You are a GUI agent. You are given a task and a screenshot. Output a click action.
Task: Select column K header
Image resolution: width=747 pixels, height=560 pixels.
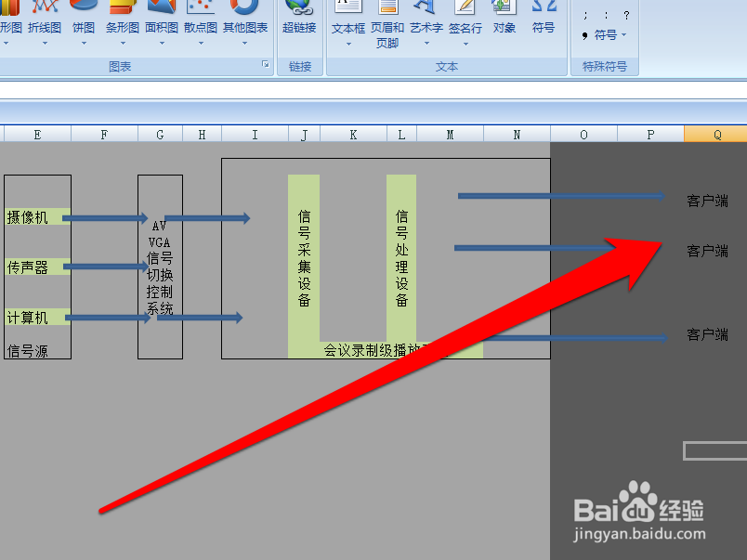point(353,135)
